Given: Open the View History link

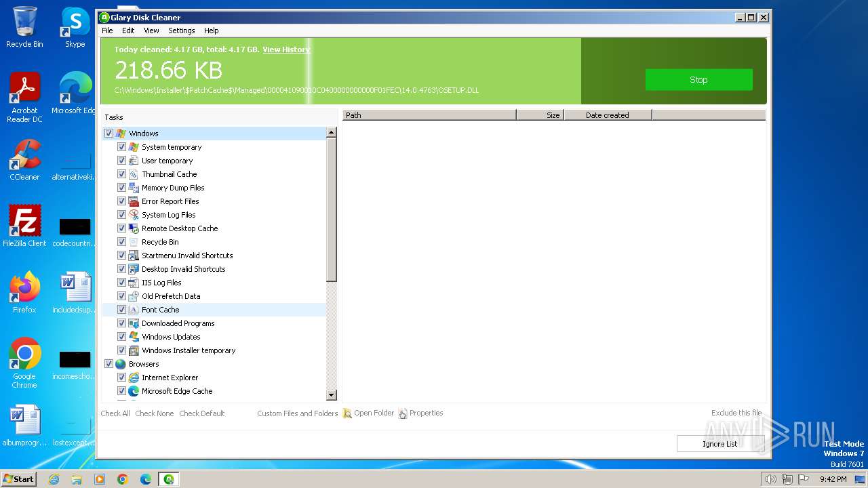Looking at the screenshot, I should (286, 49).
